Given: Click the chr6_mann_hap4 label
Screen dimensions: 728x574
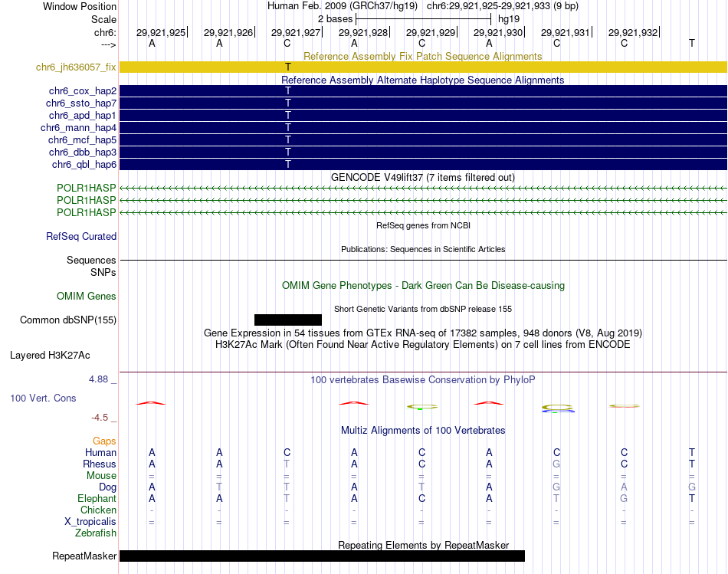Looking at the screenshot, I should click(x=78, y=128).
